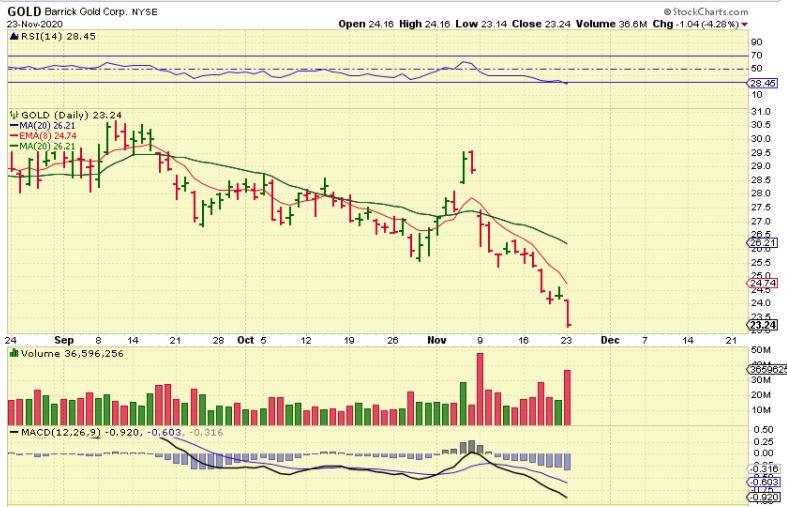Select the Close 23.24 value in header
Screen dimensions: 787x507
[541, 24]
